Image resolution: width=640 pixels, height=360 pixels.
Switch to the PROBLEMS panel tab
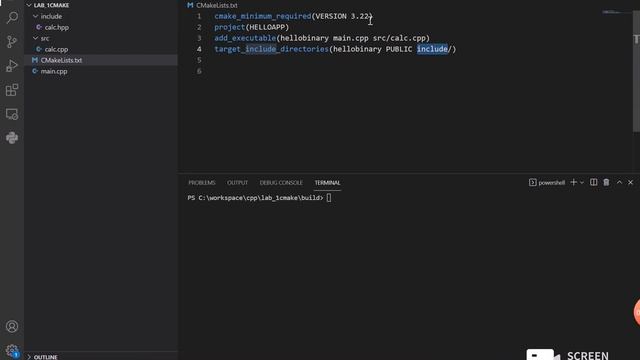202,182
